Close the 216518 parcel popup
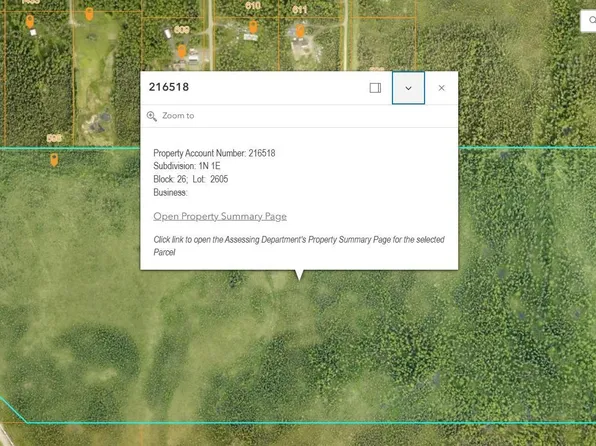The height and width of the screenshot is (446, 596). 441,88
